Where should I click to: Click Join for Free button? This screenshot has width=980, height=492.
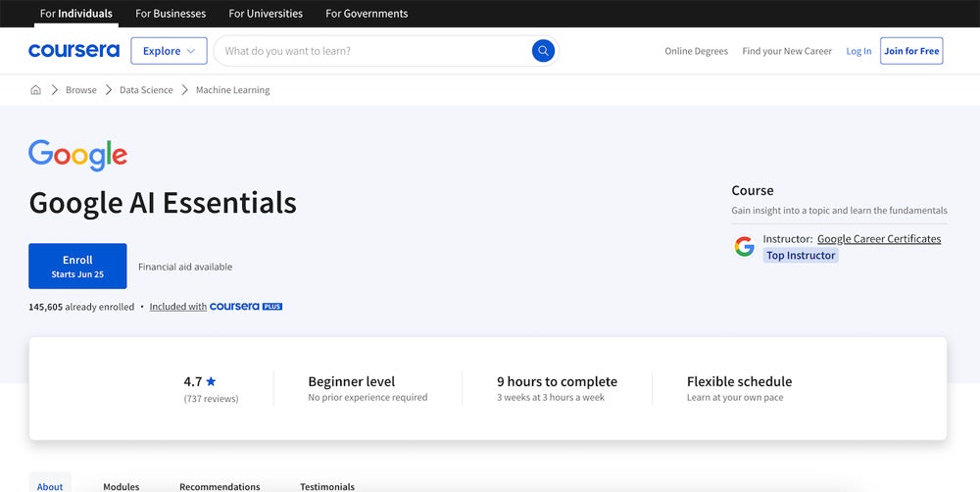click(x=911, y=51)
